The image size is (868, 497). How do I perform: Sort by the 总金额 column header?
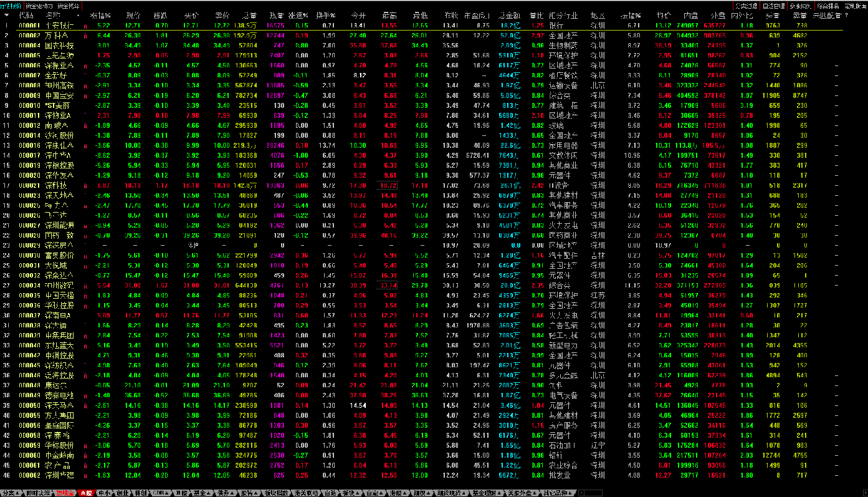pyautogui.click(x=510, y=15)
